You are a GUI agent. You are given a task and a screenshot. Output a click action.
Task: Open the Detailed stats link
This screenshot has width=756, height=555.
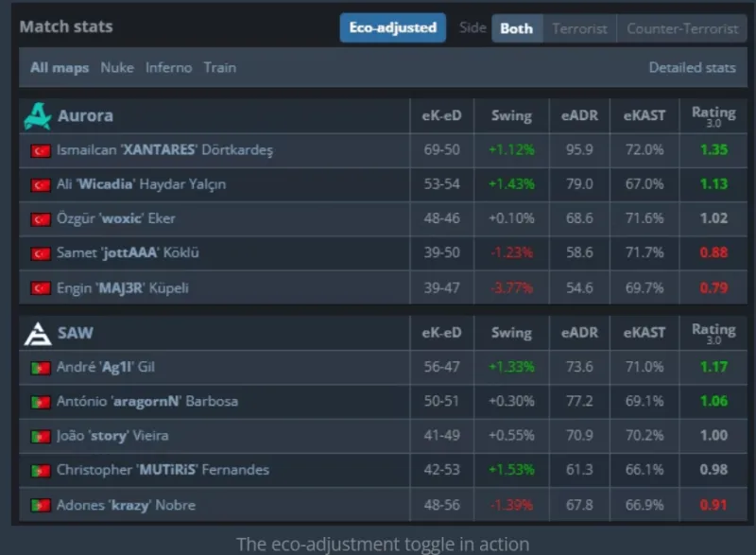tap(692, 68)
